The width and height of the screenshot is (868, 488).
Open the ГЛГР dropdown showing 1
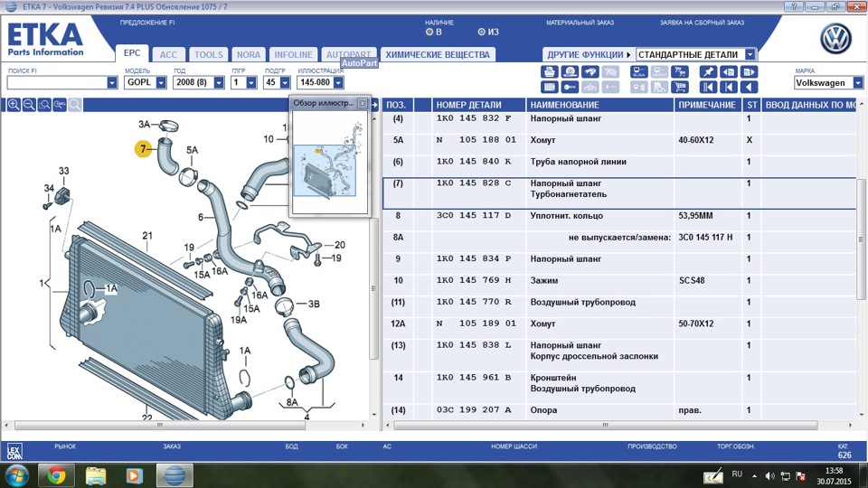click(x=251, y=82)
